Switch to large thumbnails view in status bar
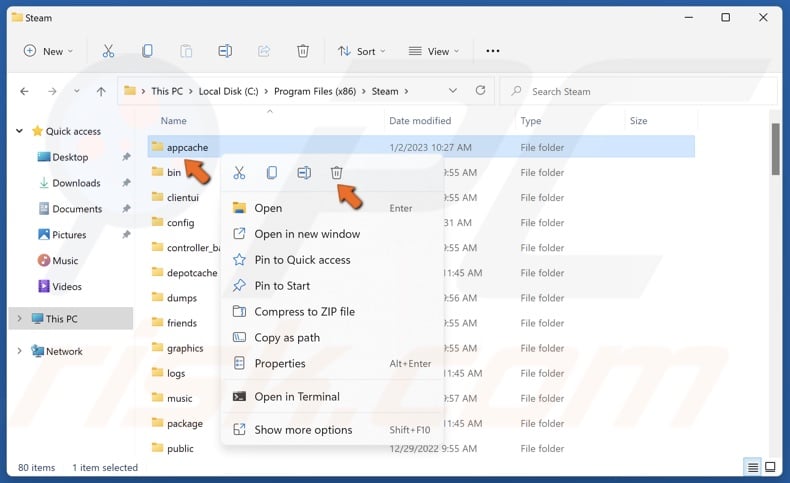The width and height of the screenshot is (790, 483). (770, 467)
